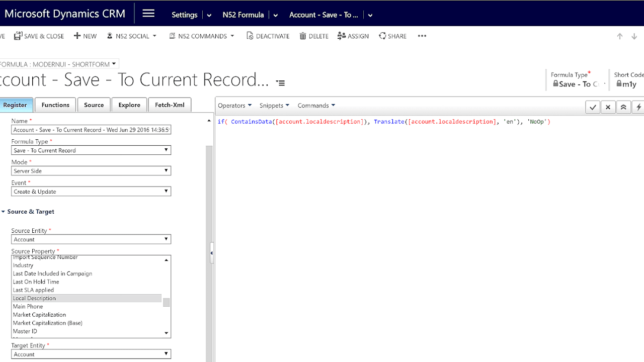
Task: Open the Event dropdown Create & Update
Action: coord(91,192)
